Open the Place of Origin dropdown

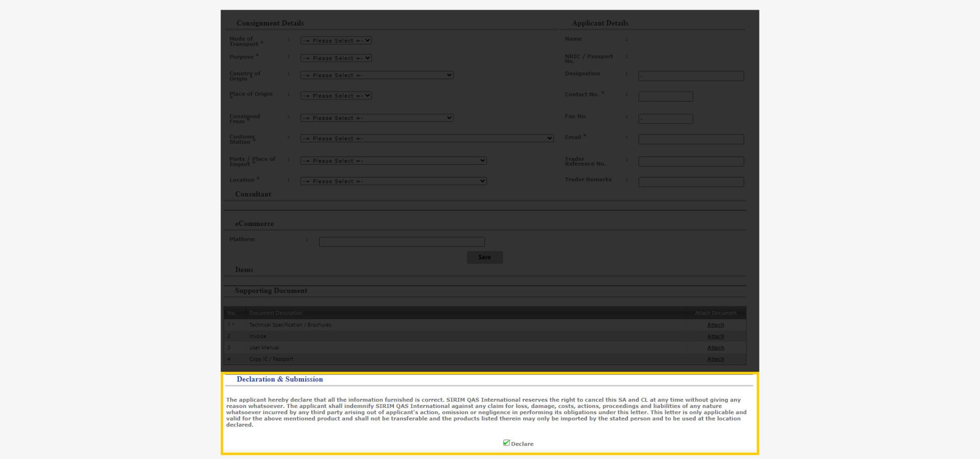coord(335,95)
